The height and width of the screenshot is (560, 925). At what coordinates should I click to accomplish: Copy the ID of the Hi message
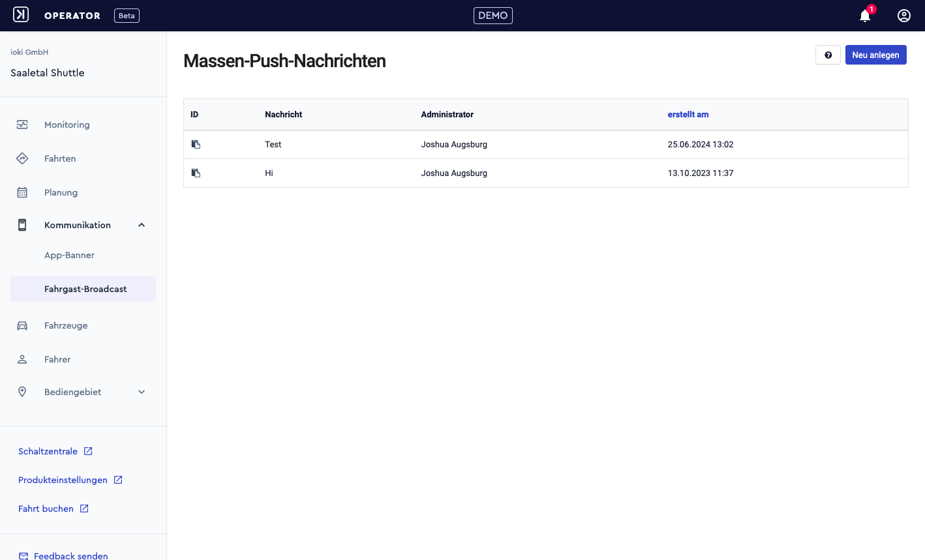coord(196,173)
